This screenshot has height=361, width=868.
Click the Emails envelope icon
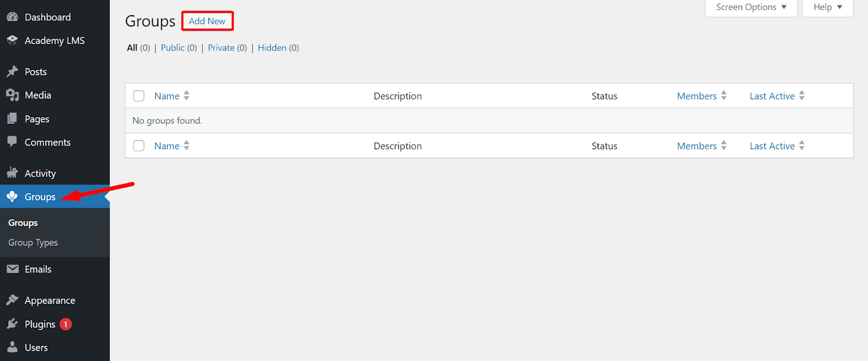(x=12, y=269)
